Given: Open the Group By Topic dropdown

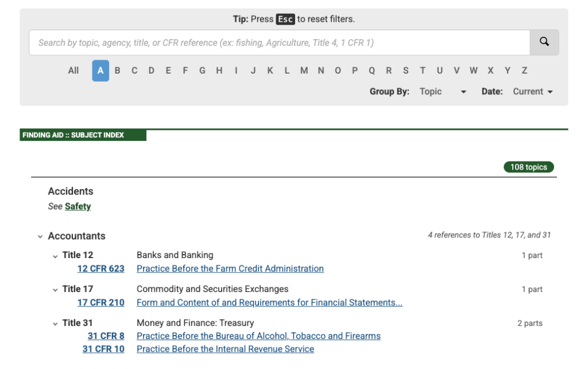Looking at the screenshot, I should [443, 91].
